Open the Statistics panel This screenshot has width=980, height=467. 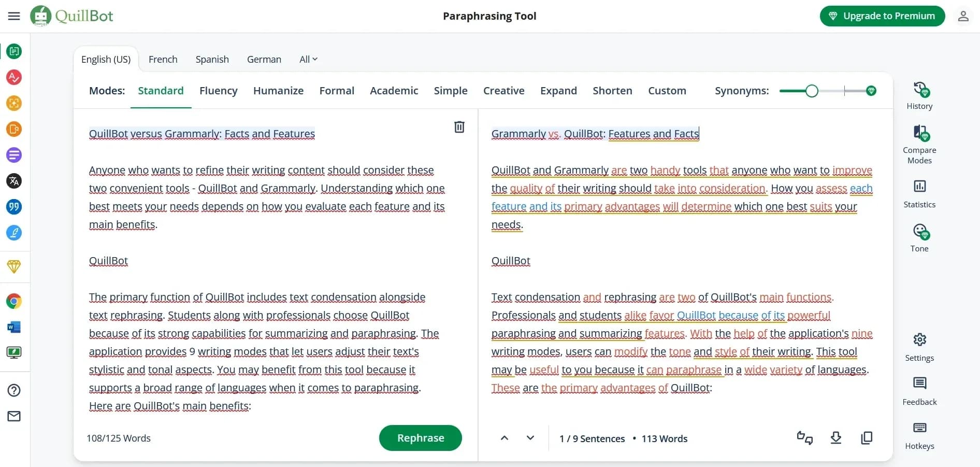[x=919, y=193]
